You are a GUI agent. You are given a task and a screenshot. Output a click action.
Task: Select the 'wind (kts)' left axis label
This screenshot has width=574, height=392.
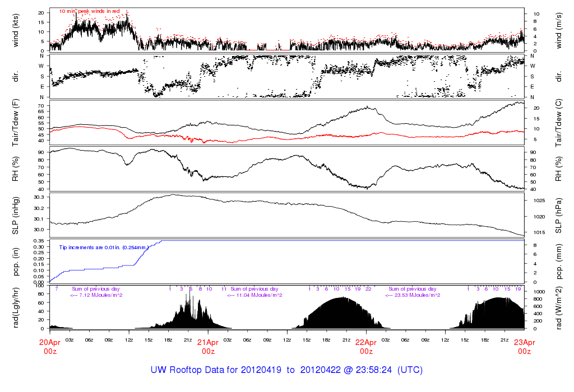(15, 31)
